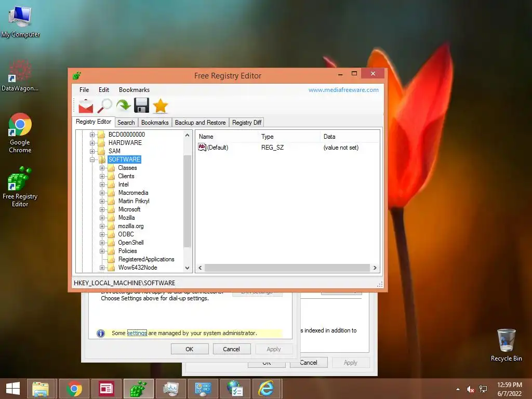Show hidden tray icons arrow

pyautogui.click(x=458, y=389)
